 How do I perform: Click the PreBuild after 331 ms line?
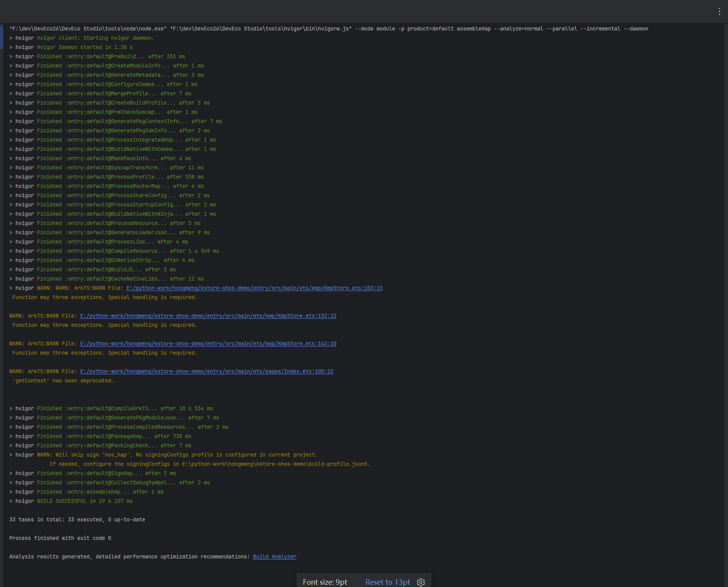click(x=97, y=56)
